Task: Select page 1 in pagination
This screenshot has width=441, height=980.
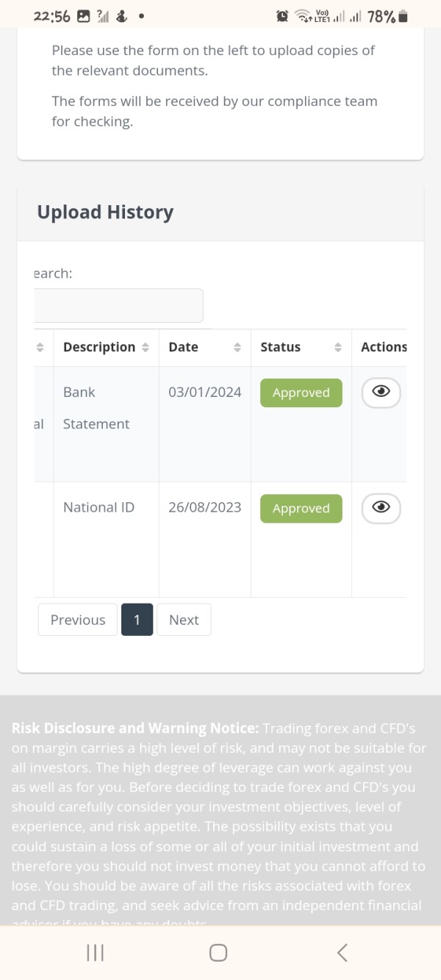Action: point(137,620)
